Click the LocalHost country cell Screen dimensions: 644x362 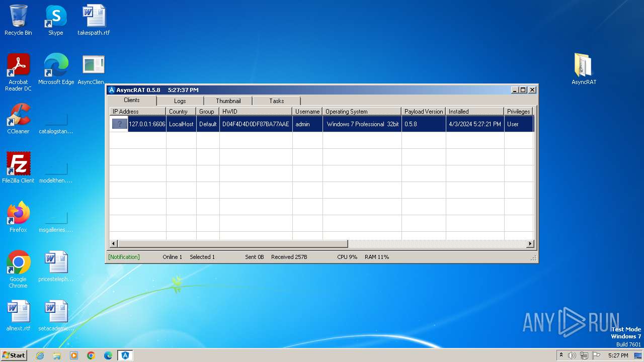coord(181,124)
